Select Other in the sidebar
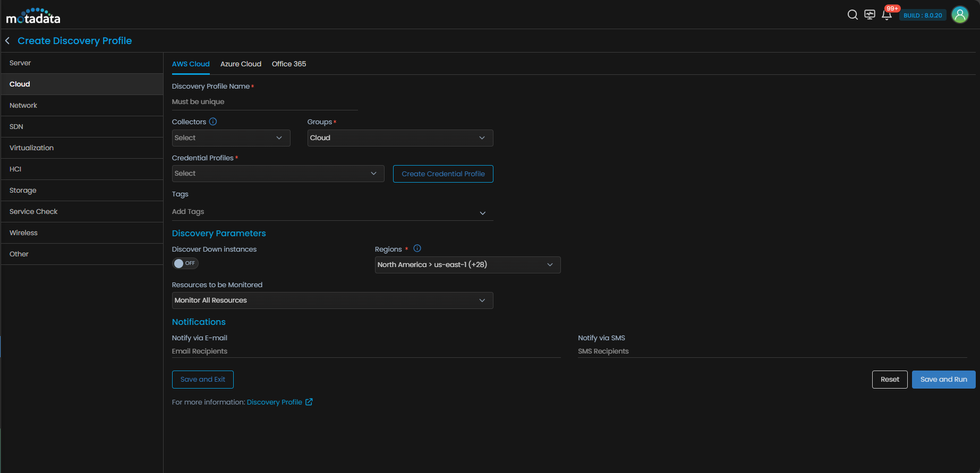The width and height of the screenshot is (980, 473). pyautogui.click(x=82, y=254)
